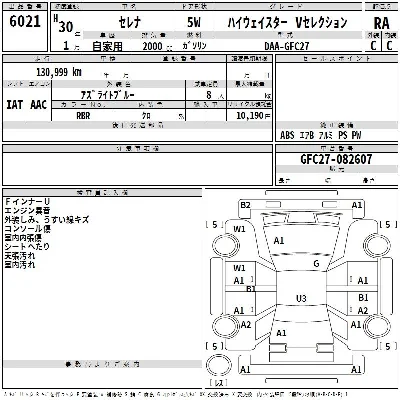Select the color number RBR

coord(83,116)
